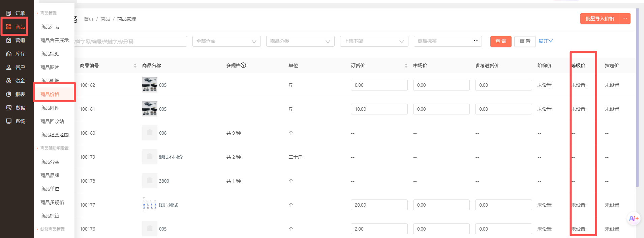Open the 系统 system sidebar section
644x238 pixels.
[16, 121]
